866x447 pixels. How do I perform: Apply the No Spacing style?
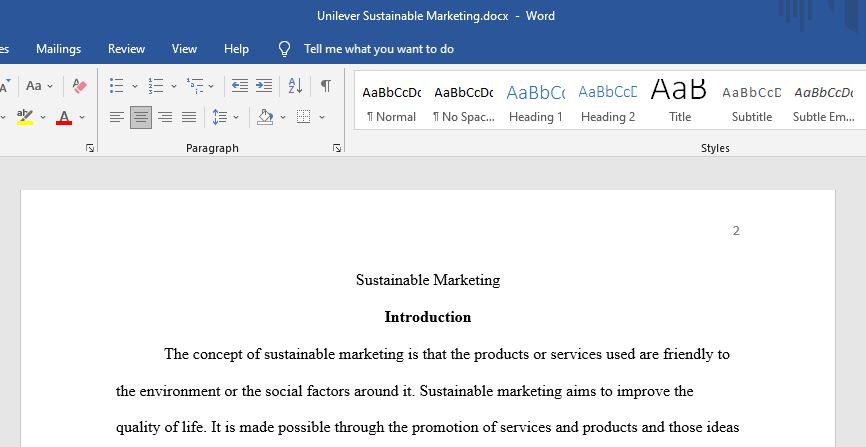[x=464, y=101]
